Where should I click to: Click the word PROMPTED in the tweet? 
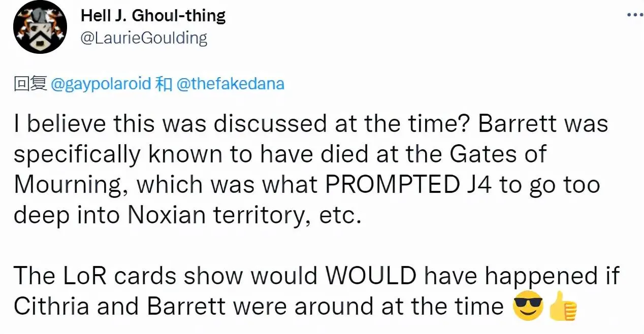[392, 185]
